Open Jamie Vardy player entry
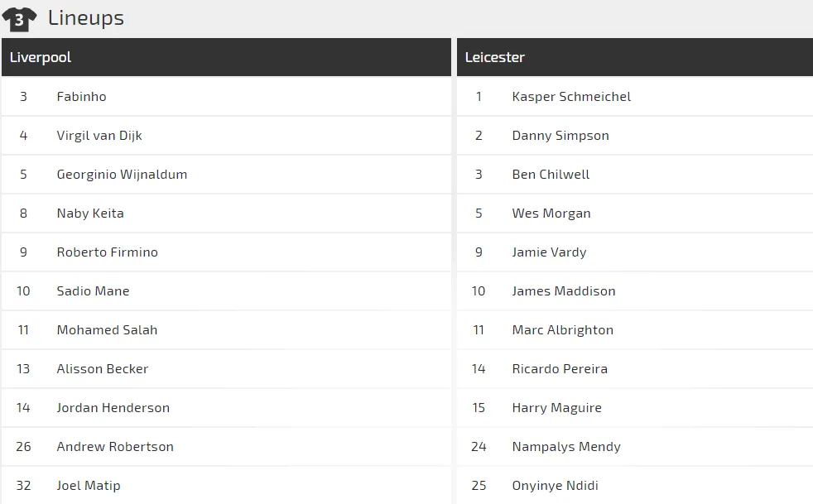The image size is (813, 504). [x=549, y=252]
